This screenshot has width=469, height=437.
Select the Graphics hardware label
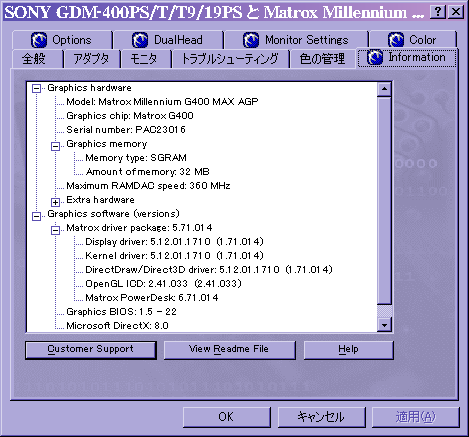(89, 88)
